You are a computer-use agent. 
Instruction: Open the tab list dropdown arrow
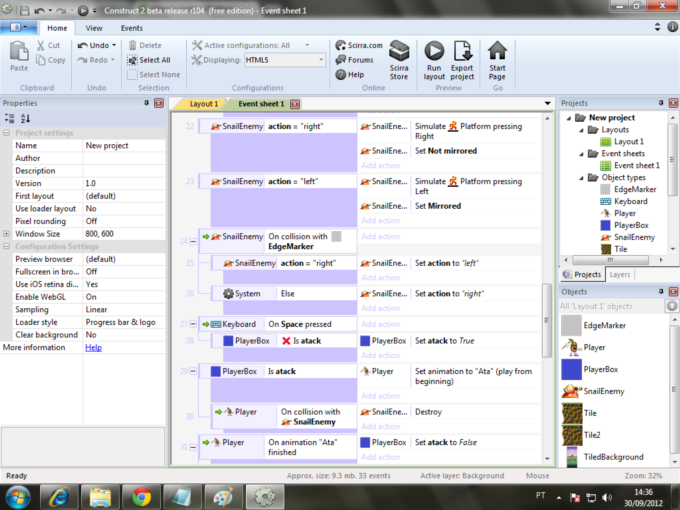(547, 103)
